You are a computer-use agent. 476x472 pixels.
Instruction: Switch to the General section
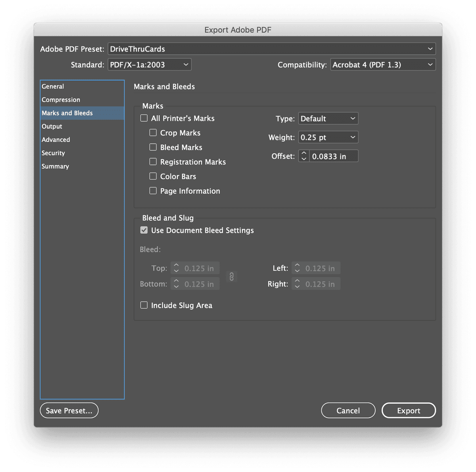[x=53, y=87]
